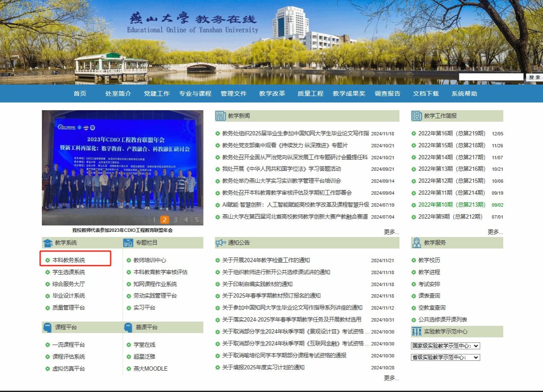The height and width of the screenshot is (392, 543).
Task: Click the 教学服务 person icon
Action: [416, 243]
